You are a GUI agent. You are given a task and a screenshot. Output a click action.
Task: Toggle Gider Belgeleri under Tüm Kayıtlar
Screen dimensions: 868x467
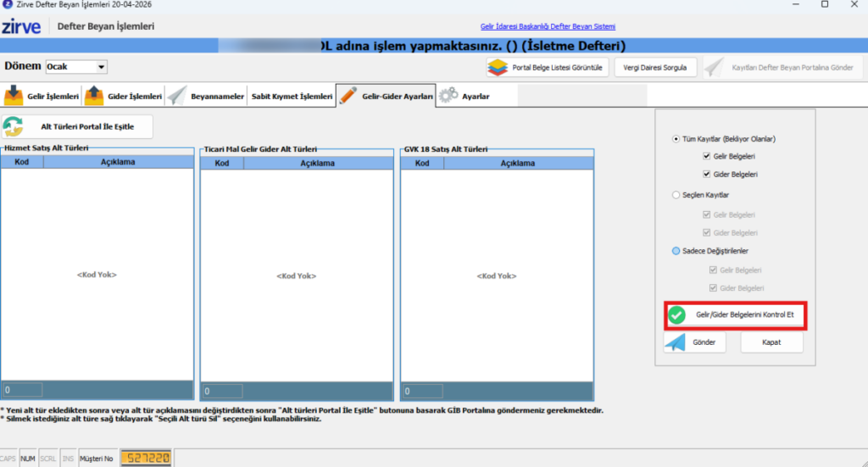[706, 174]
